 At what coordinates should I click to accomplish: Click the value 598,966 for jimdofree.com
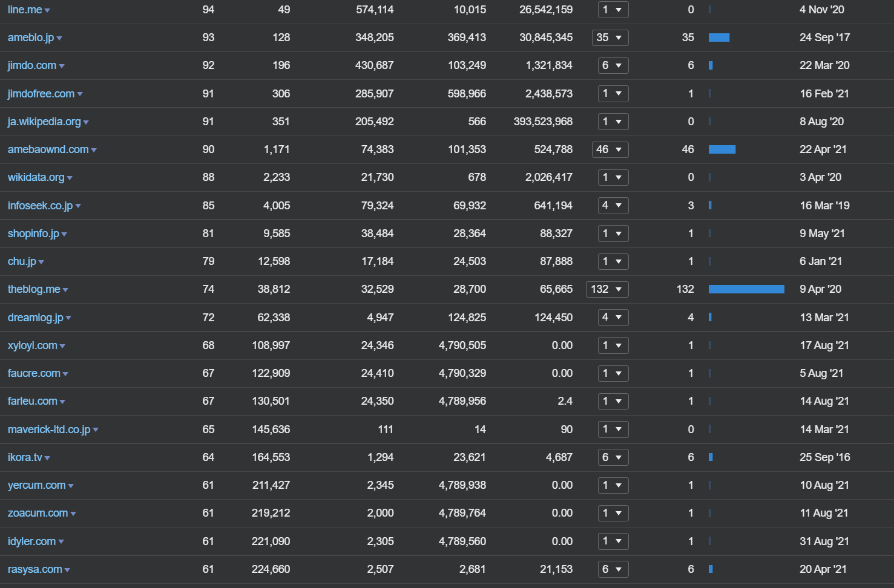click(x=467, y=94)
